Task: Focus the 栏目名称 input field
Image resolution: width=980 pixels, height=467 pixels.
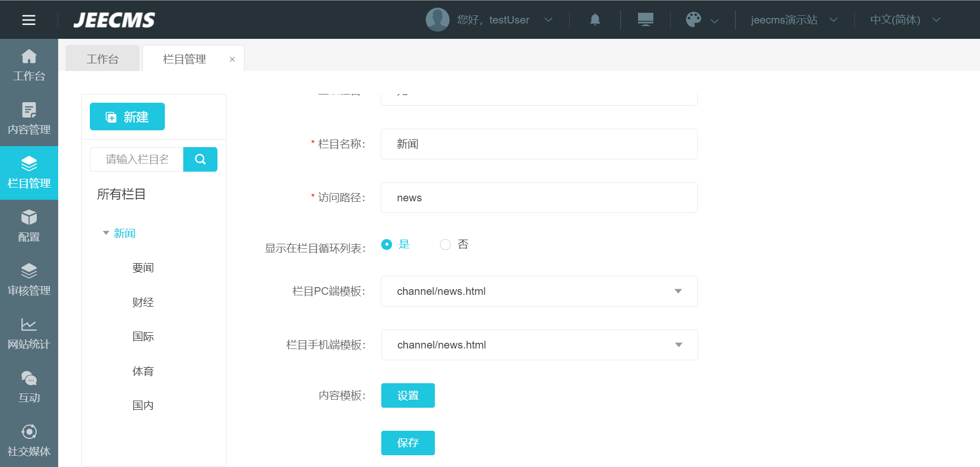Action: point(539,144)
